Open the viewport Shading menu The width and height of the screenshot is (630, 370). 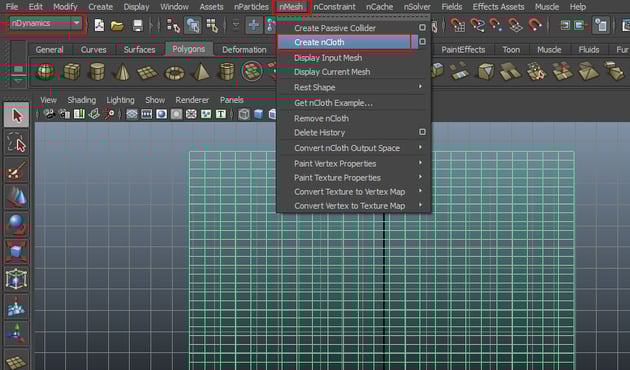[x=82, y=100]
